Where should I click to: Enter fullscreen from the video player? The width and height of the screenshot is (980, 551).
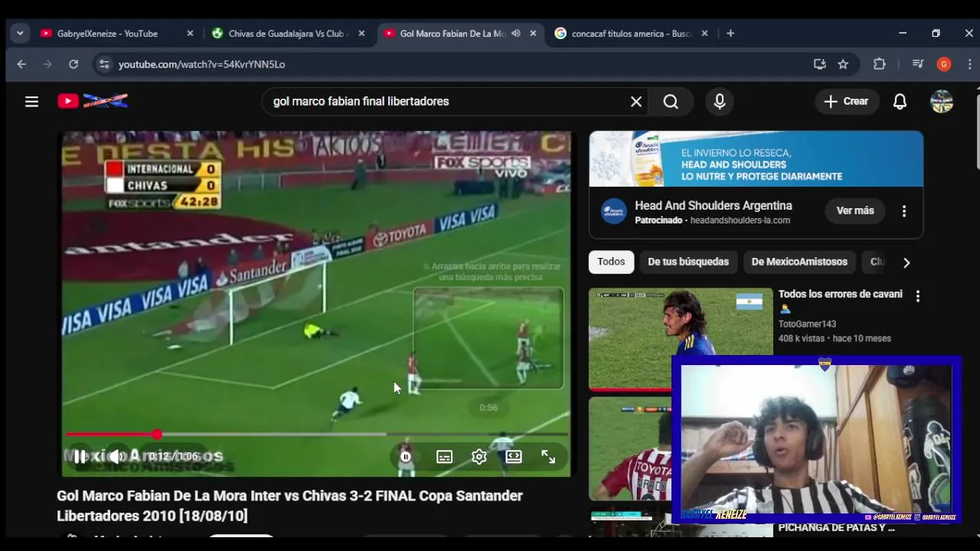tap(548, 457)
